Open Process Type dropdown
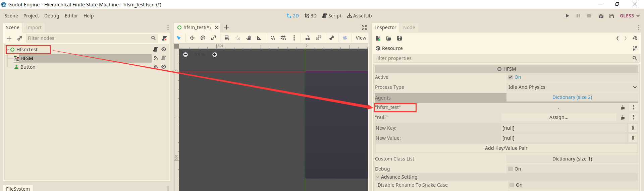This screenshot has height=191, width=644. pyautogui.click(x=572, y=87)
